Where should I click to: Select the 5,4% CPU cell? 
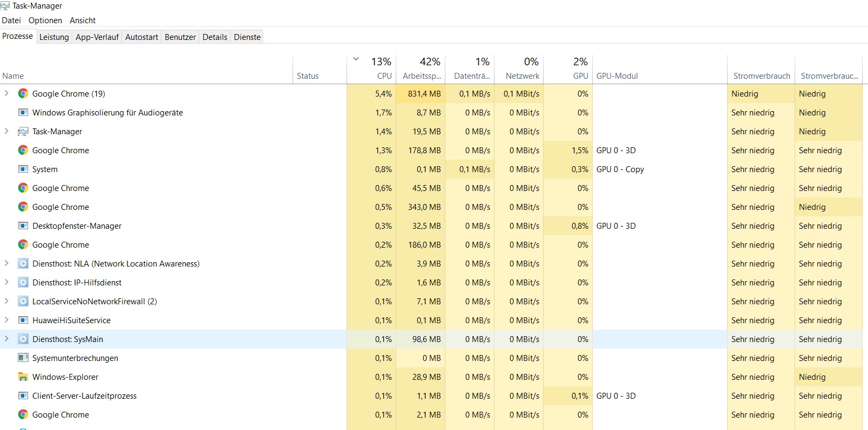point(371,93)
